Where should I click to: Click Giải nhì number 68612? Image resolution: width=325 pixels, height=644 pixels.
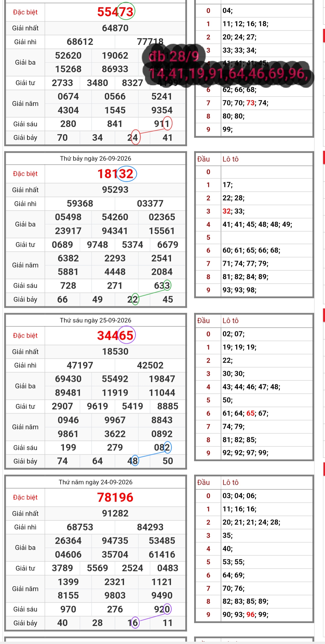click(x=80, y=42)
